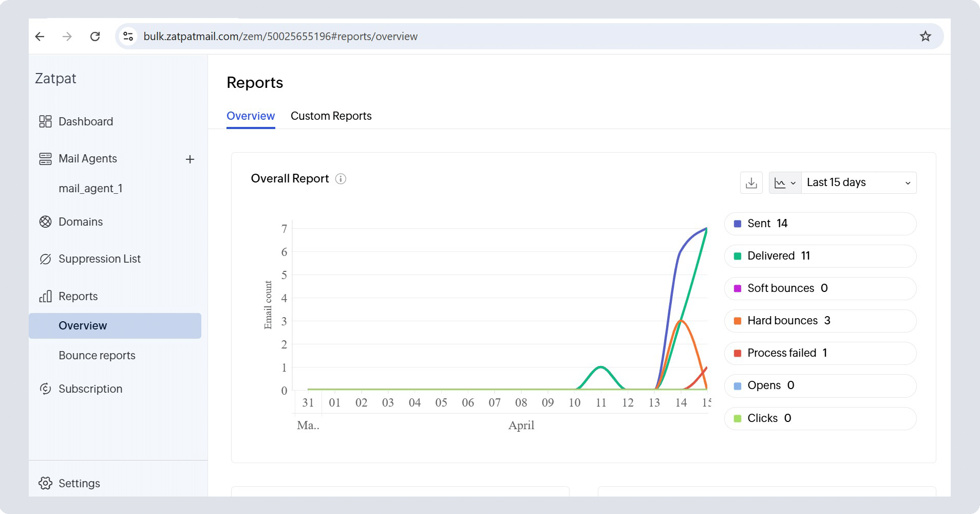980x514 pixels.
Task: Click the Settings gear icon
Action: (45, 484)
